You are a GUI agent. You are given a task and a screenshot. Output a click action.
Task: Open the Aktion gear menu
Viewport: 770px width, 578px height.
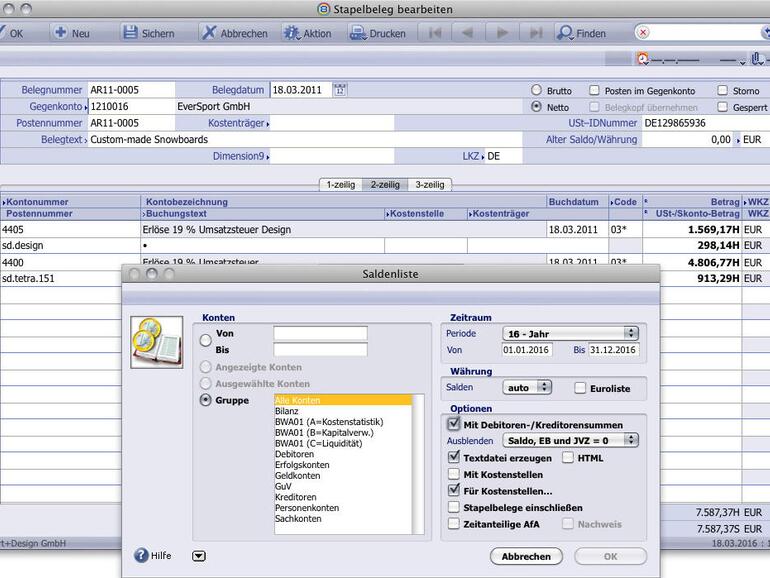[x=292, y=33]
